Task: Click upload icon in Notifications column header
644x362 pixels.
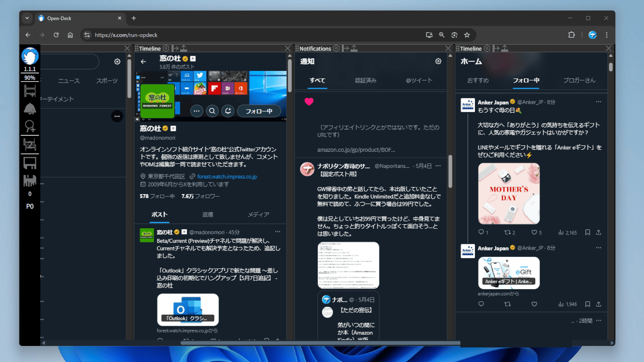Action: click(354, 48)
